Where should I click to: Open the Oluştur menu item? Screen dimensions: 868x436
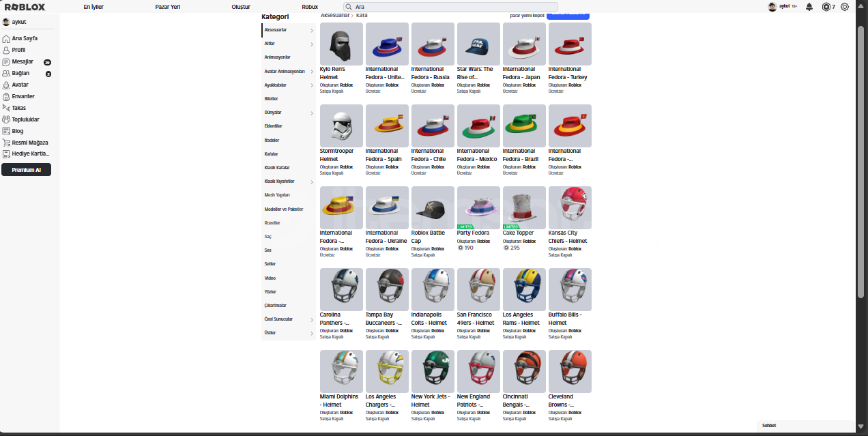(x=242, y=7)
